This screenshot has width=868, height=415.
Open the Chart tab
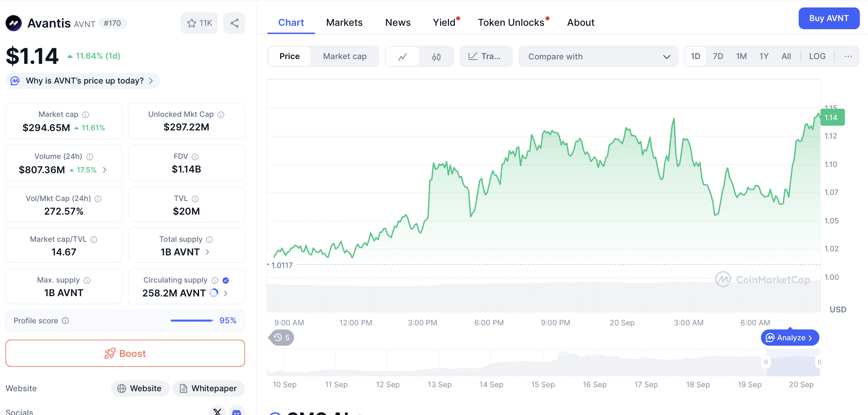coord(291,22)
